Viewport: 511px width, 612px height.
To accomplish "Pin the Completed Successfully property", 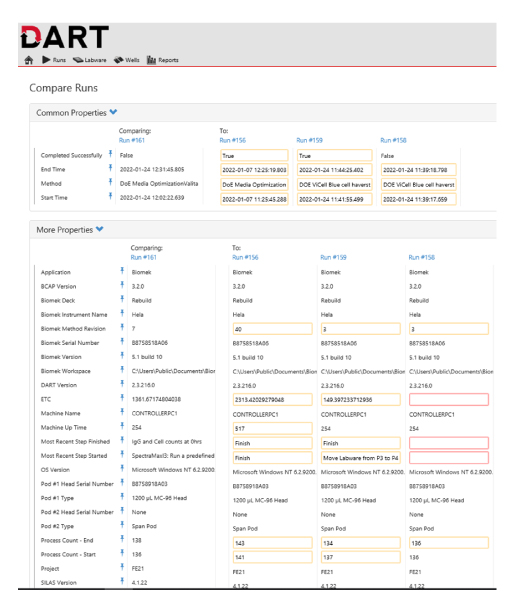I will click(x=110, y=153).
